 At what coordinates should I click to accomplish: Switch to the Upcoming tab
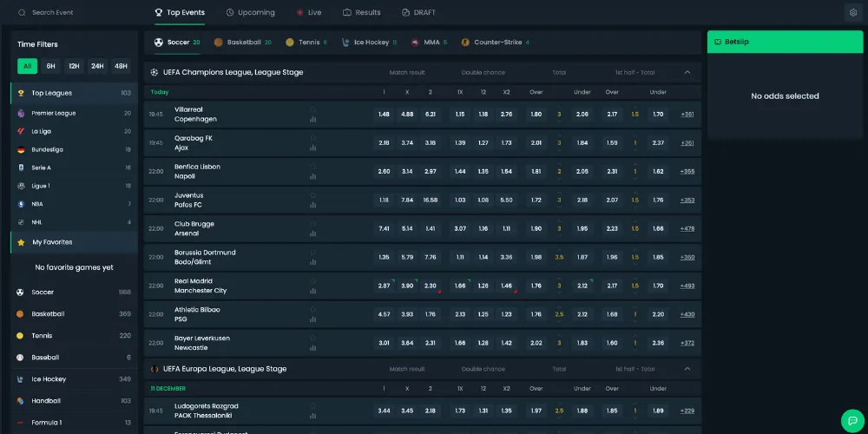tap(250, 13)
